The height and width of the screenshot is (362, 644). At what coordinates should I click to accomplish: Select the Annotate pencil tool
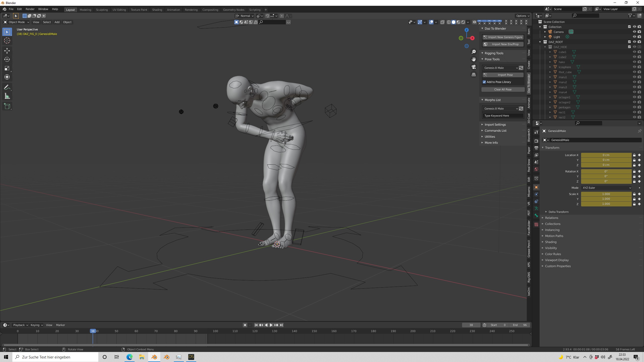pyautogui.click(x=7, y=87)
